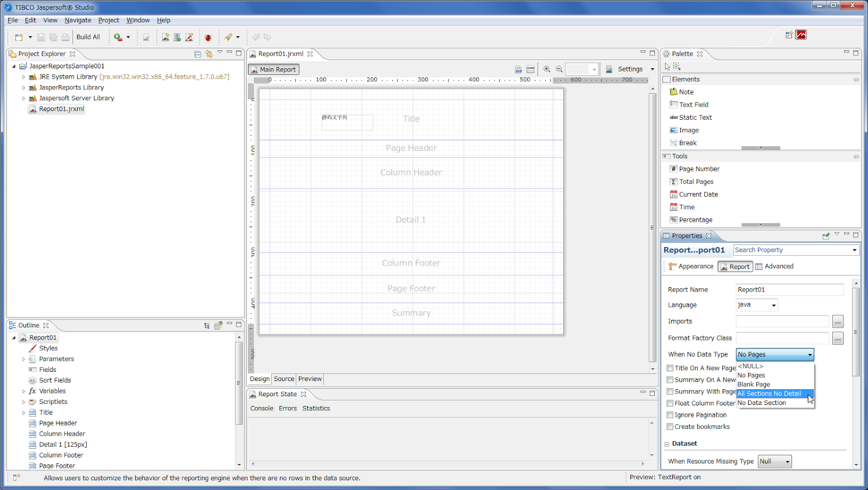
Task: Open the Advanced properties tab
Action: (x=774, y=267)
